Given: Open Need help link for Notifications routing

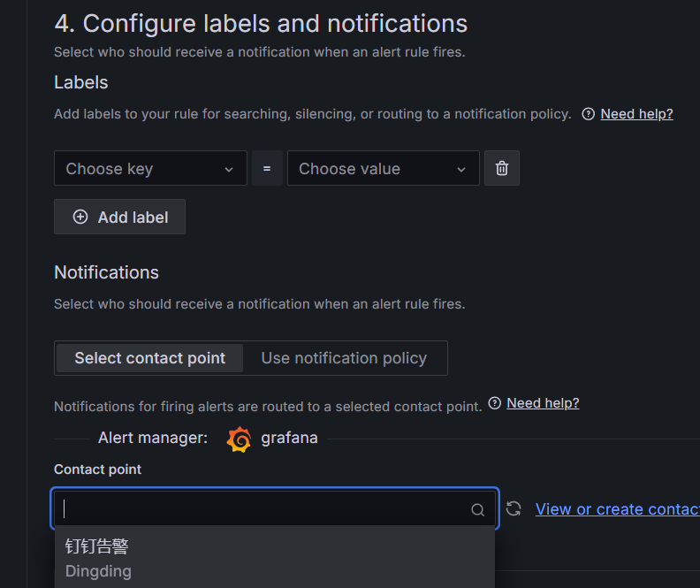Looking at the screenshot, I should (543, 403).
